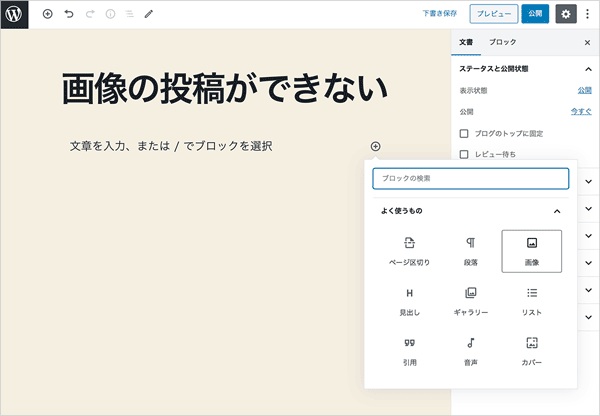This screenshot has width=600, height=416.
Task: Insert a ページ区切り block
Action: click(409, 251)
